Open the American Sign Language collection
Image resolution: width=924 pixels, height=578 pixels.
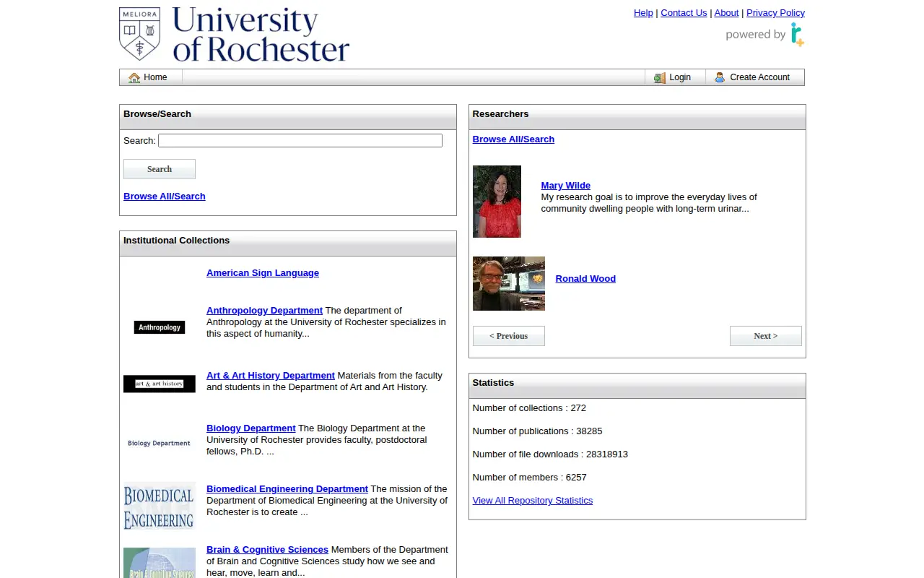click(263, 273)
